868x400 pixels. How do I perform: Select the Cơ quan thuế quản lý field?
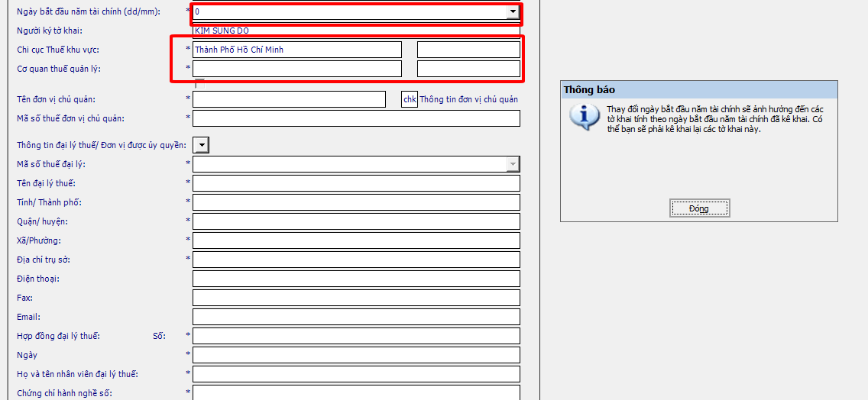(x=297, y=69)
